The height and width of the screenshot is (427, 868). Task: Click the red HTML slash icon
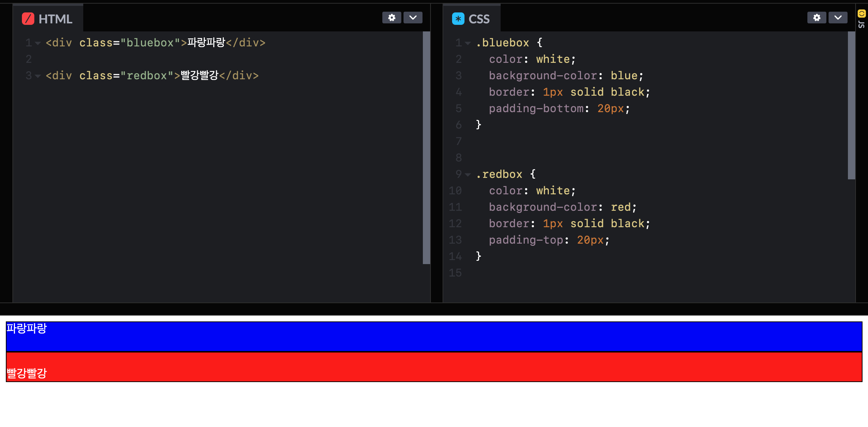click(x=28, y=19)
